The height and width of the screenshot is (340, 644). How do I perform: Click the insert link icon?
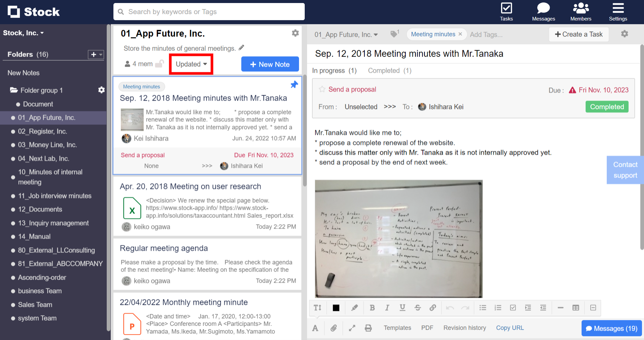[433, 308]
